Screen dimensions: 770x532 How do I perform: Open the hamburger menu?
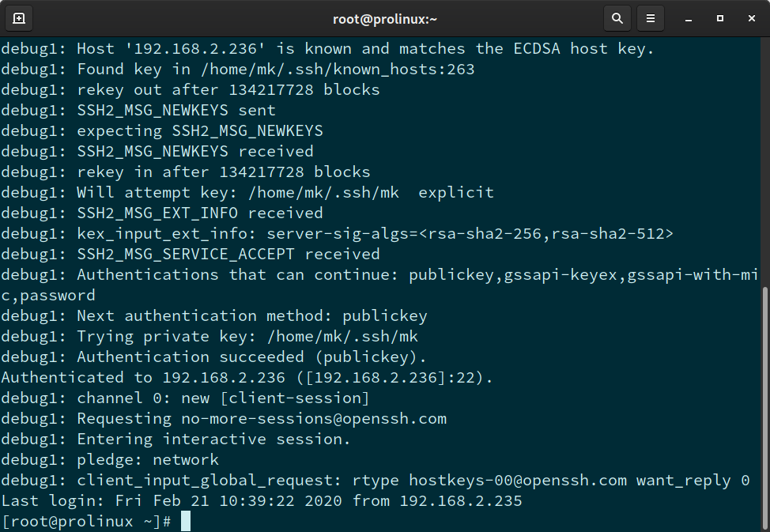click(x=650, y=17)
